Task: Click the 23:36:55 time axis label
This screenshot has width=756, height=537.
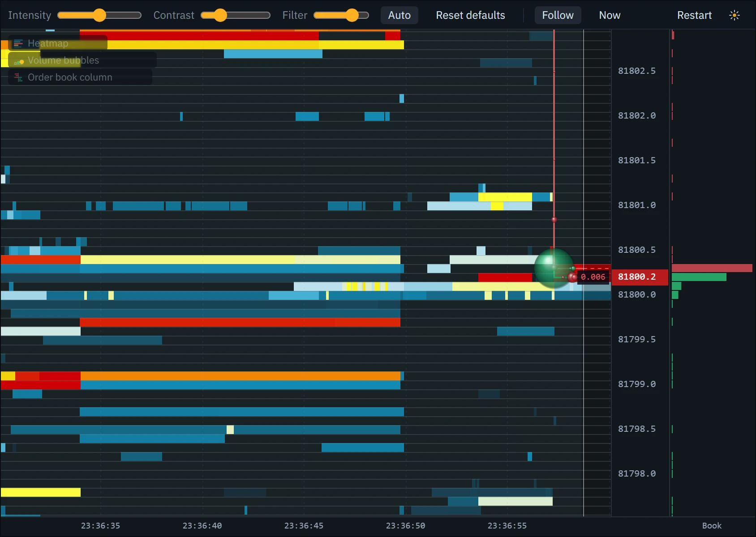Action: point(507,526)
